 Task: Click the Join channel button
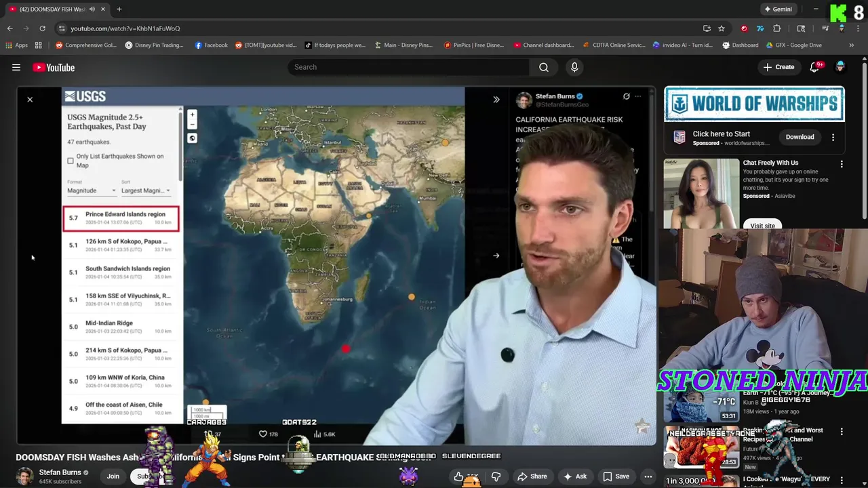[113, 476]
